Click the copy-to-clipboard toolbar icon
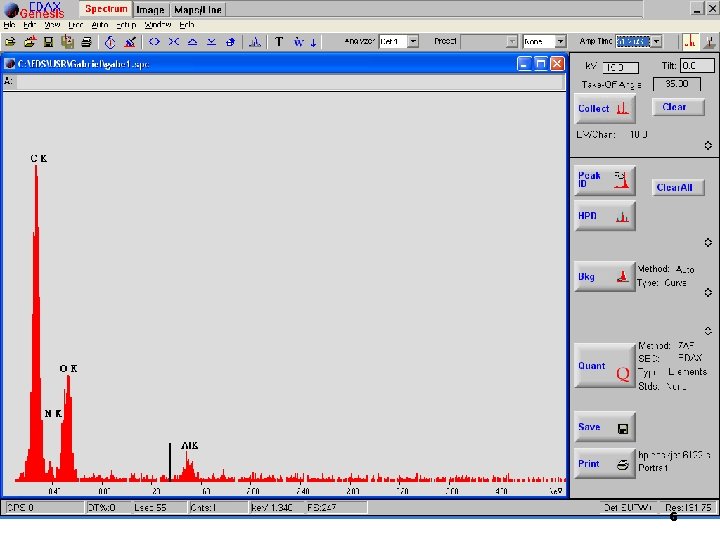 (x=68, y=42)
